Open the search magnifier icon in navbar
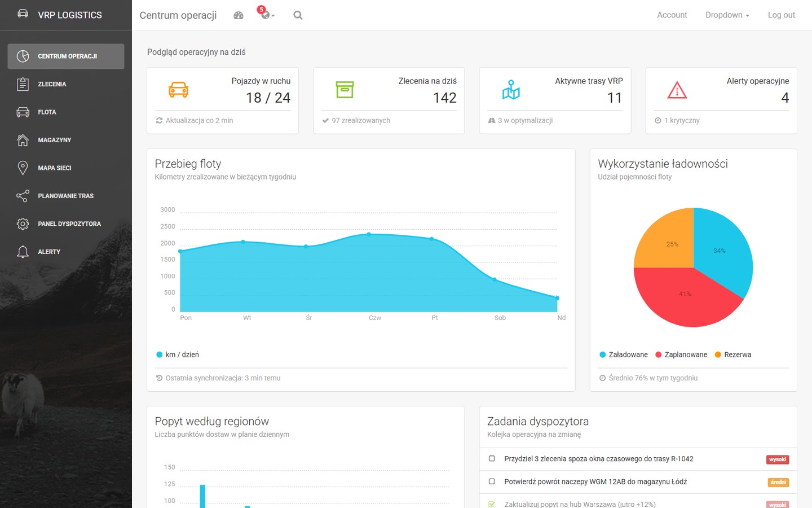 298,15
